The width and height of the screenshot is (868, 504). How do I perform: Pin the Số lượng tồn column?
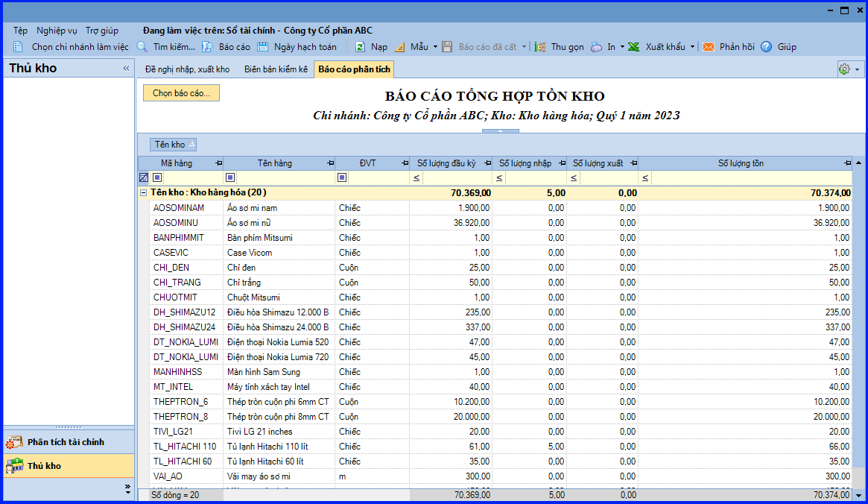(848, 163)
